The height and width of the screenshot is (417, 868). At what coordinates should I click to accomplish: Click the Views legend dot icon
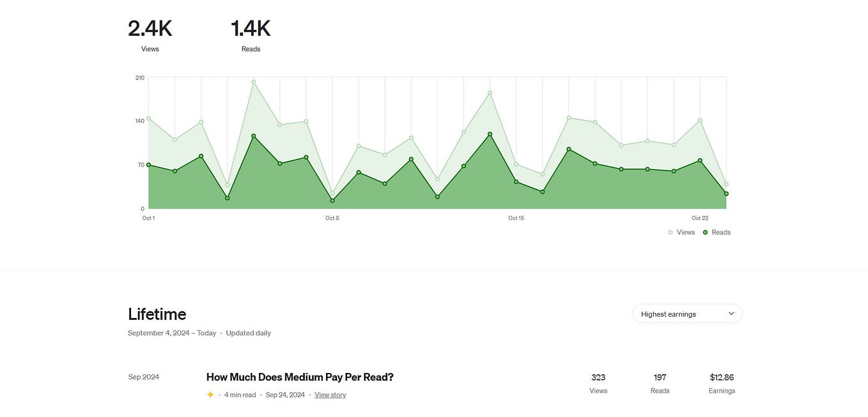coord(669,231)
